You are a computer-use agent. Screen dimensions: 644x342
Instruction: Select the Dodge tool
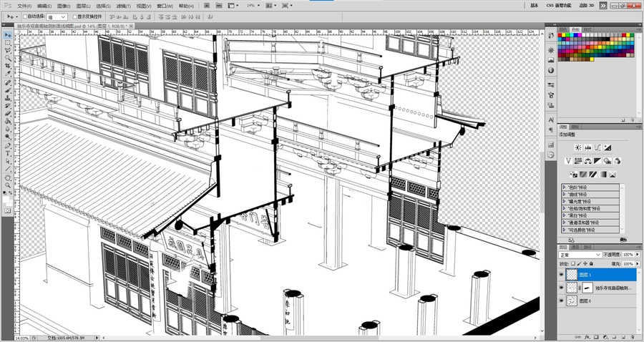[8, 137]
